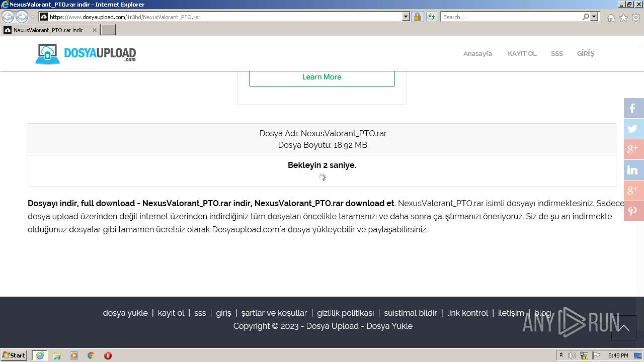Open the Tools gear icon
The width and height of the screenshot is (644, 362).
tap(636, 18)
